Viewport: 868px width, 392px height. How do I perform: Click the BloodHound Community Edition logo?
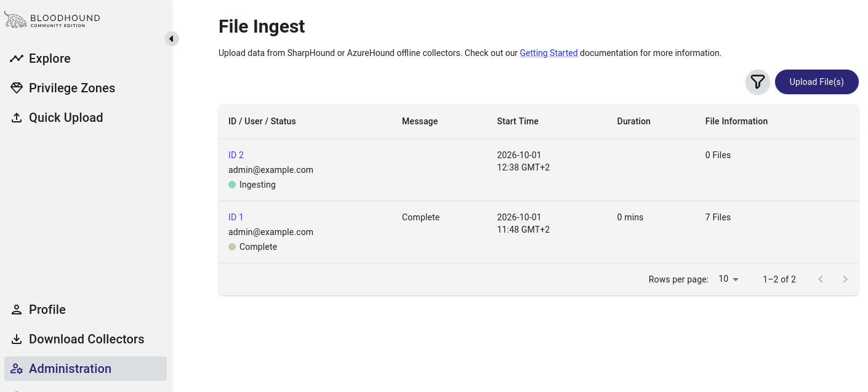[52, 20]
